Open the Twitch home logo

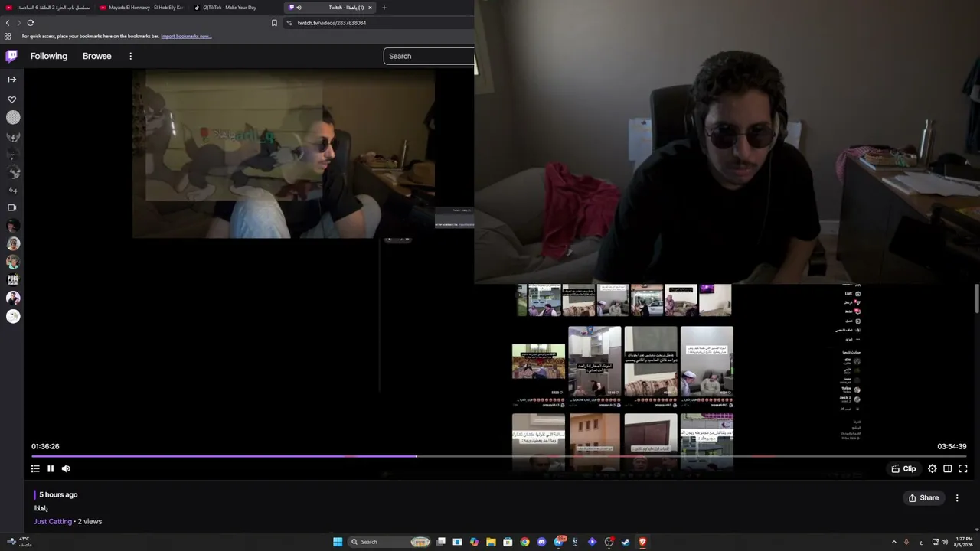coord(11,56)
